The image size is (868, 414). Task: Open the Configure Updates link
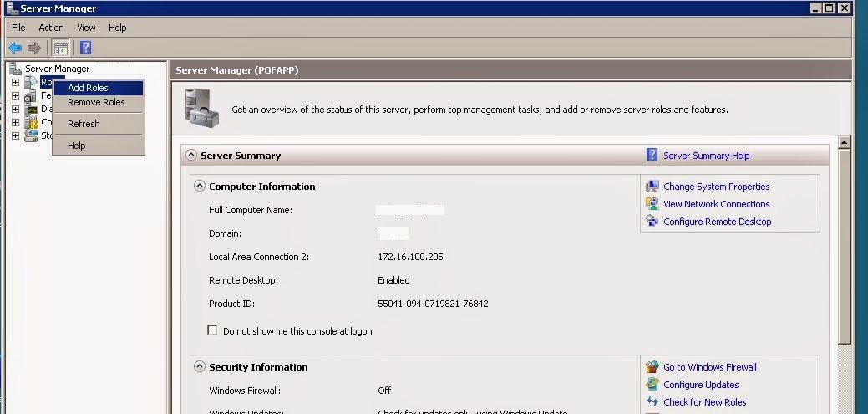click(x=701, y=385)
